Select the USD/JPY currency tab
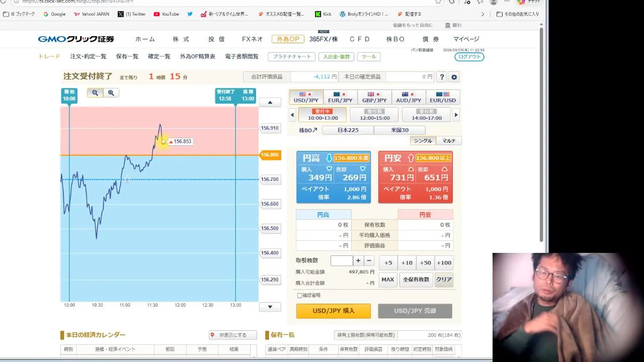This screenshot has width=644, height=362. point(306,98)
